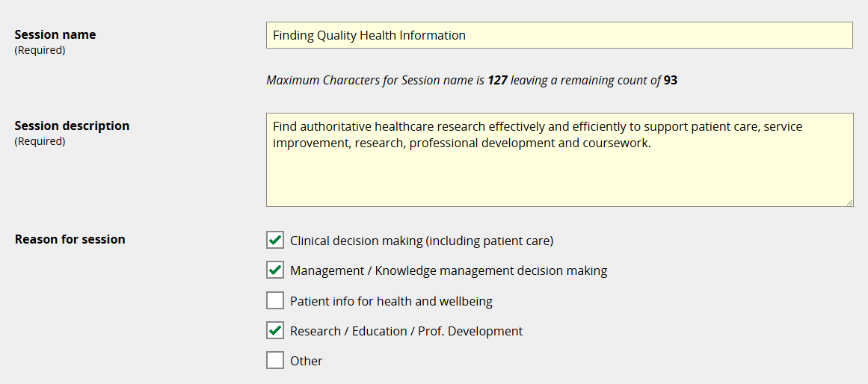This screenshot has width=868, height=384.
Task: Disable the Research / Education / Prof. Development checkbox
Action: tap(275, 330)
